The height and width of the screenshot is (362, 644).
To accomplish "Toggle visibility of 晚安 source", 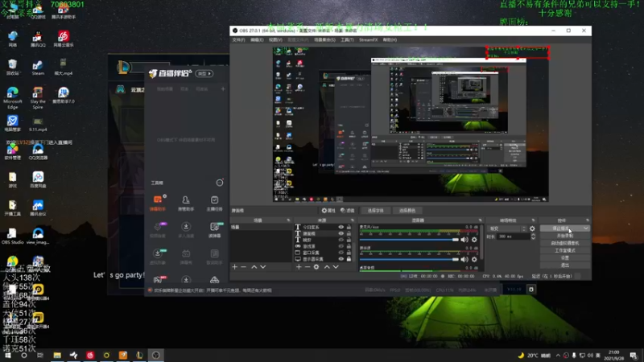I will click(341, 240).
